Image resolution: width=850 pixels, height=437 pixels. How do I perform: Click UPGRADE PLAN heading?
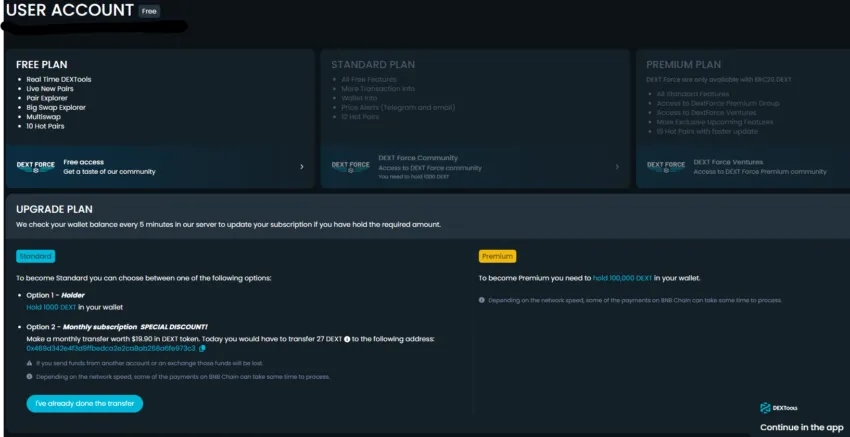pos(54,209)
